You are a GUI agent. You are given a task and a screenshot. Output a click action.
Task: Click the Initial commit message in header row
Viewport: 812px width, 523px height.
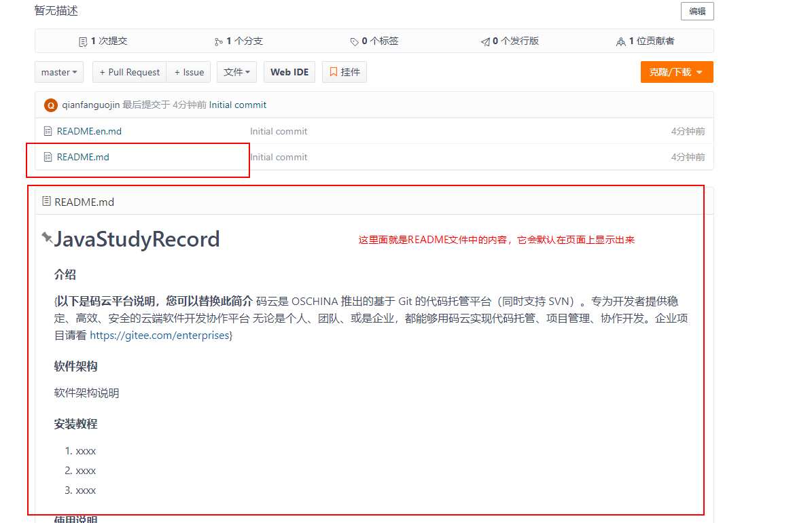click(238, 105)
